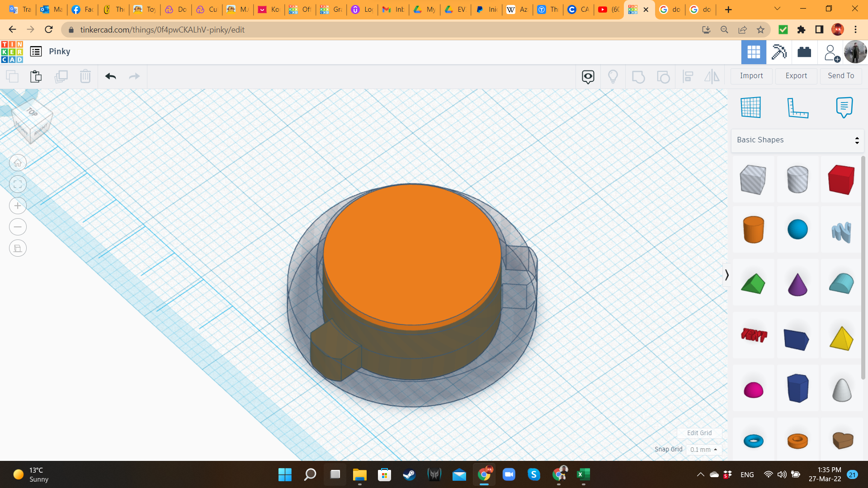Collapse the shapes panel with the chevron

point(726,275)
